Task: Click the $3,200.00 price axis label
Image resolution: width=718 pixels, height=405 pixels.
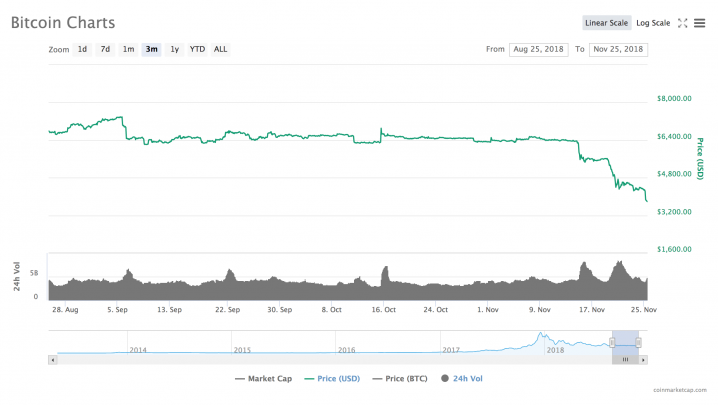Action: 674,212
